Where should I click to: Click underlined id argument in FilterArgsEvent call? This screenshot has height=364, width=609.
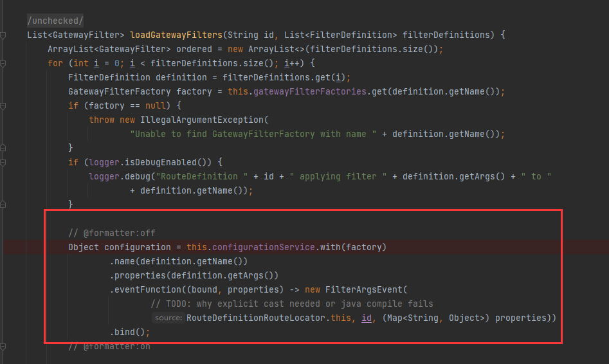point(367,318)
